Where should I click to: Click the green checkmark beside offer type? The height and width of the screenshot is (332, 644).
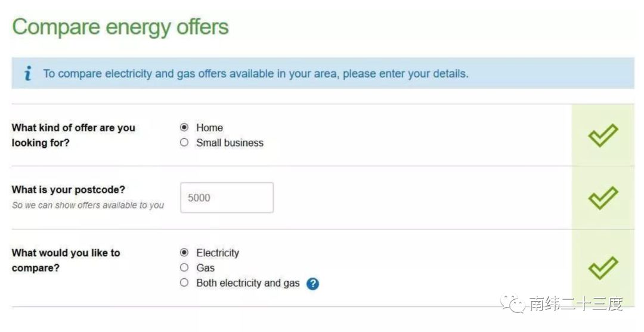tap(603, 135)
